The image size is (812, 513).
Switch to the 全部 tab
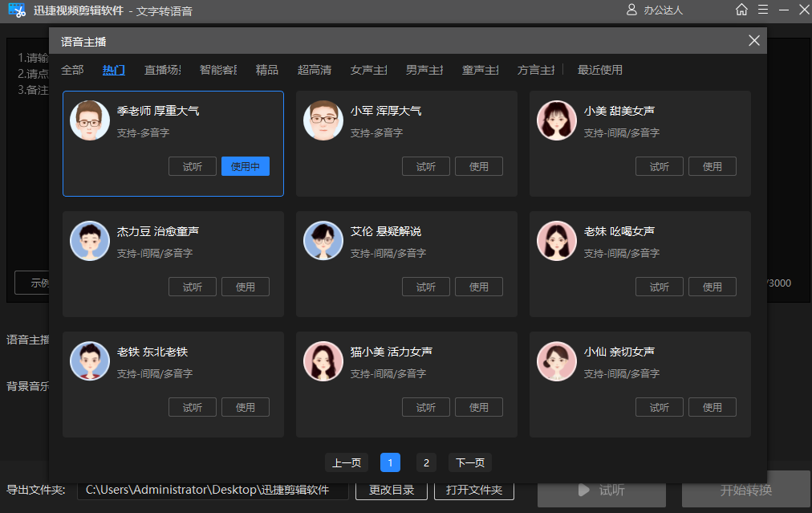coord(72,70)
